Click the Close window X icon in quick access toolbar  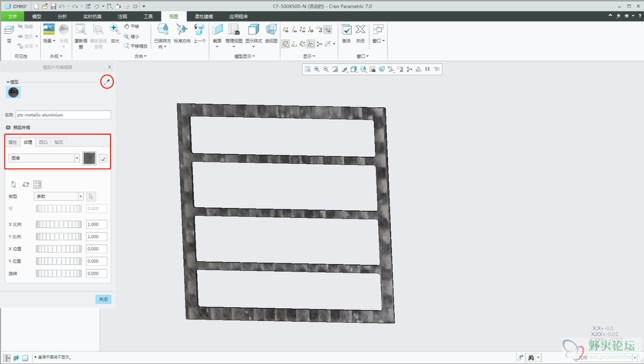click(x=135, y=6)
